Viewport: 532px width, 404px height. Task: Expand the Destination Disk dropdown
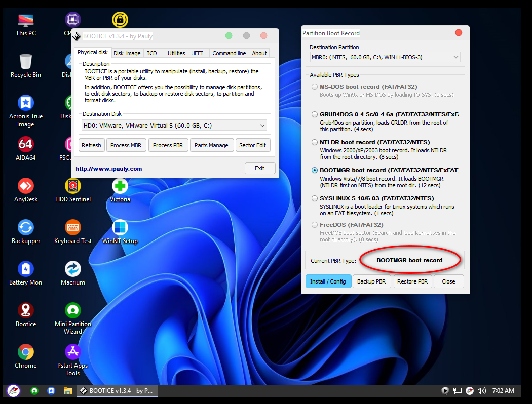click(x=262, y=126)
